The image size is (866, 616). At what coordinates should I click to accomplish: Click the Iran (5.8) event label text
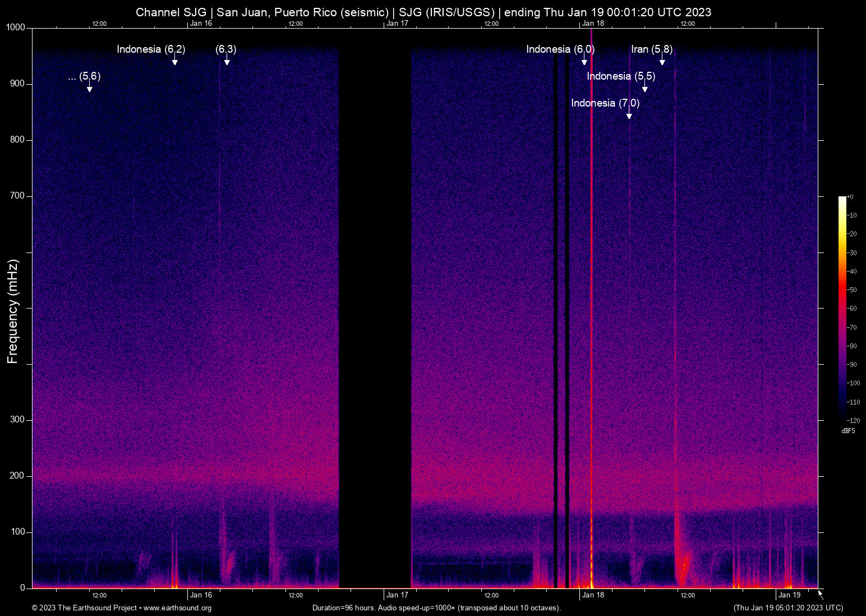pyautogui.click(x=651, y=49)
